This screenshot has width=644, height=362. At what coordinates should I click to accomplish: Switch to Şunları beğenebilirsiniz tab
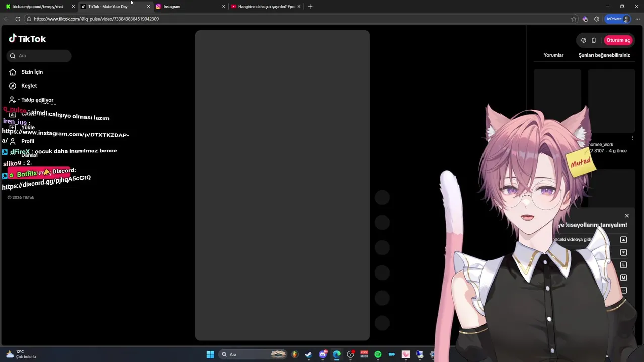pos(604,55)
